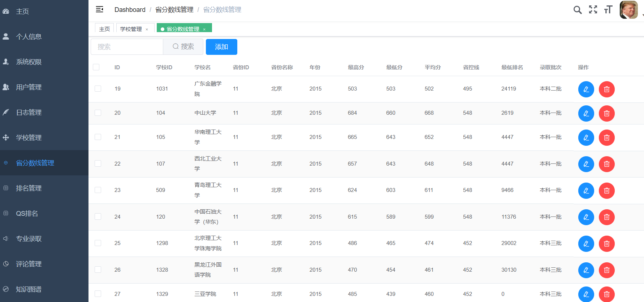This screenshot has height=302, width=644.
Task: Check the checkbox for row ID 26
Action: point(98,270)
